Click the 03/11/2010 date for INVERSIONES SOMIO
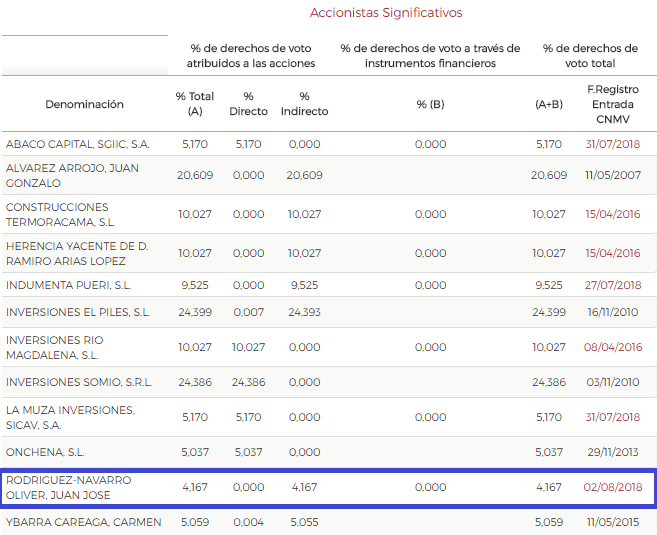This screenshot has height=535, width=657. (613, 382)
